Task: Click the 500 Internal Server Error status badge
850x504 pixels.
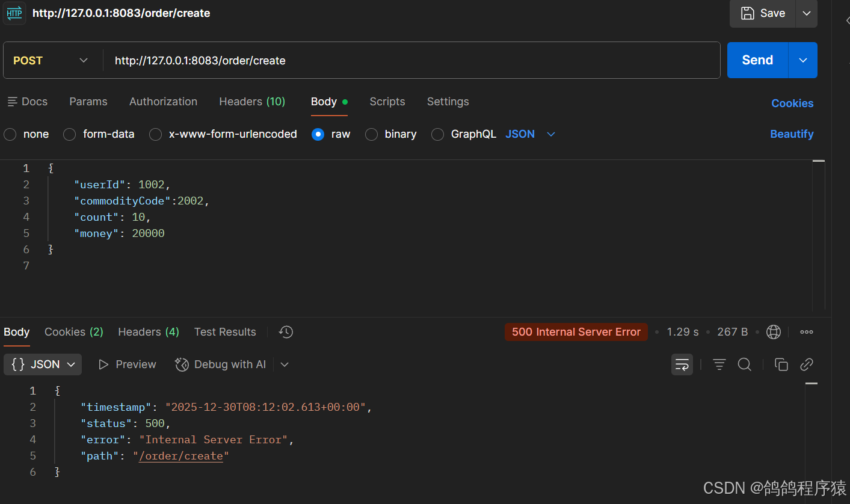Action: (x=576, y=332)
